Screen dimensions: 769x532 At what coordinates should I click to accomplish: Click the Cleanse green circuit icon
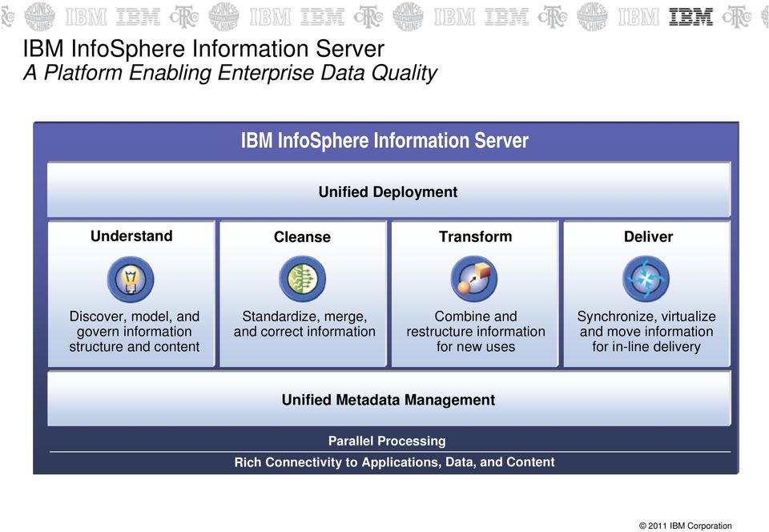(x=302, y=279)
